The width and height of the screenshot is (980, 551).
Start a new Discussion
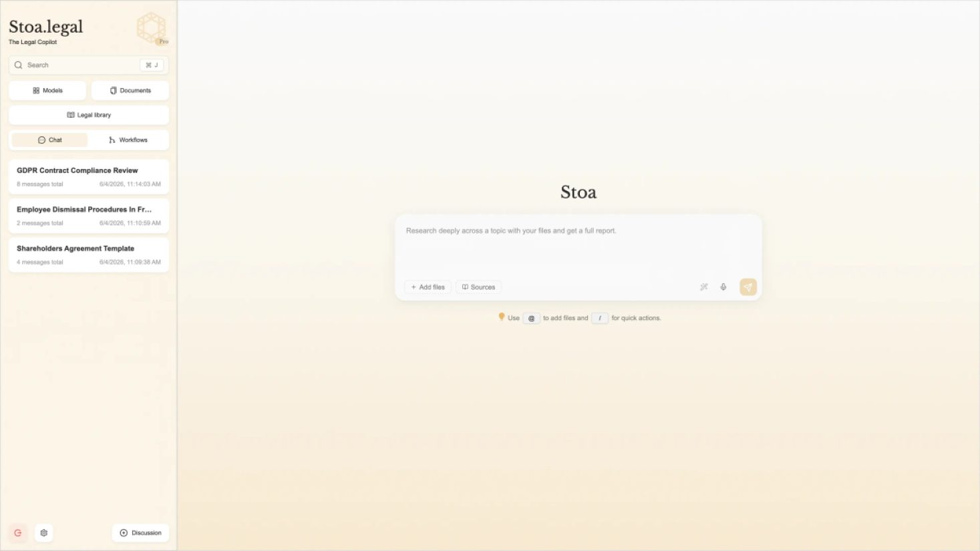(140, 533)
